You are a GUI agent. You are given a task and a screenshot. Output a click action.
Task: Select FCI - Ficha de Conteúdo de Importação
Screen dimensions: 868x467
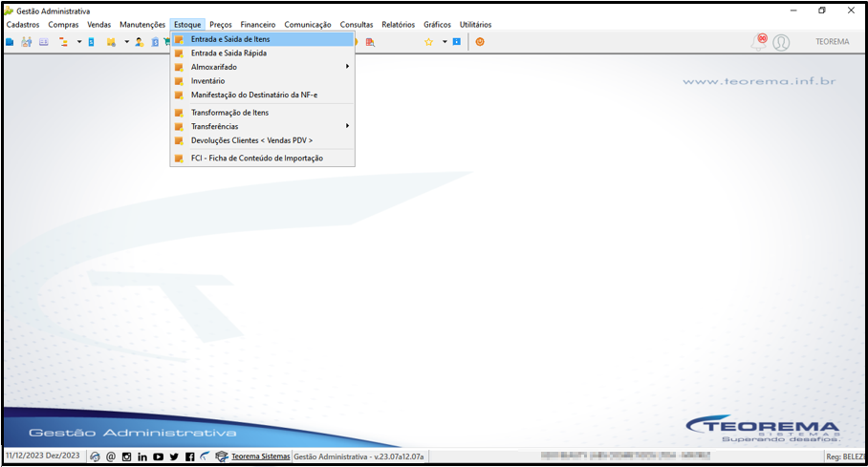point(262,159)
